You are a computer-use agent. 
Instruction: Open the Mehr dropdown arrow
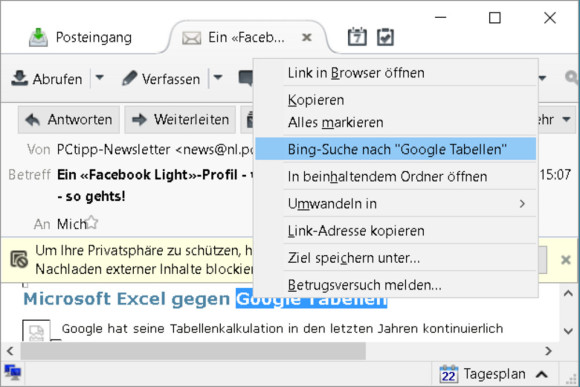[566, 119]
